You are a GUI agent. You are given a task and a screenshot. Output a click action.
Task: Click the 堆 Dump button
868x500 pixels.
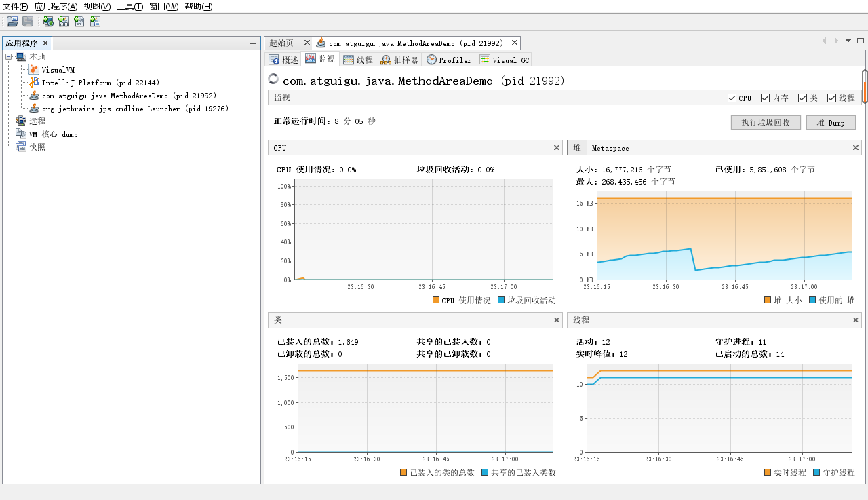tap(830, 122)
